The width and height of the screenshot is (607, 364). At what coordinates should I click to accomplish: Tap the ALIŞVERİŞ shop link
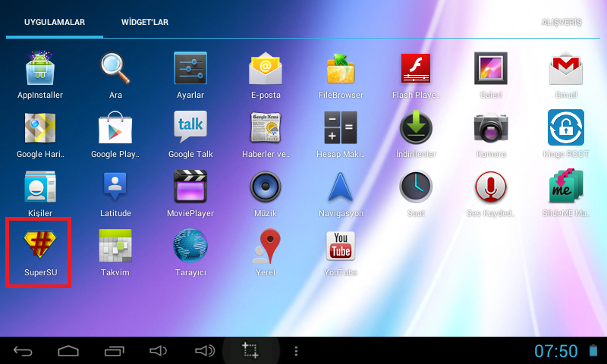click(561, 22)
